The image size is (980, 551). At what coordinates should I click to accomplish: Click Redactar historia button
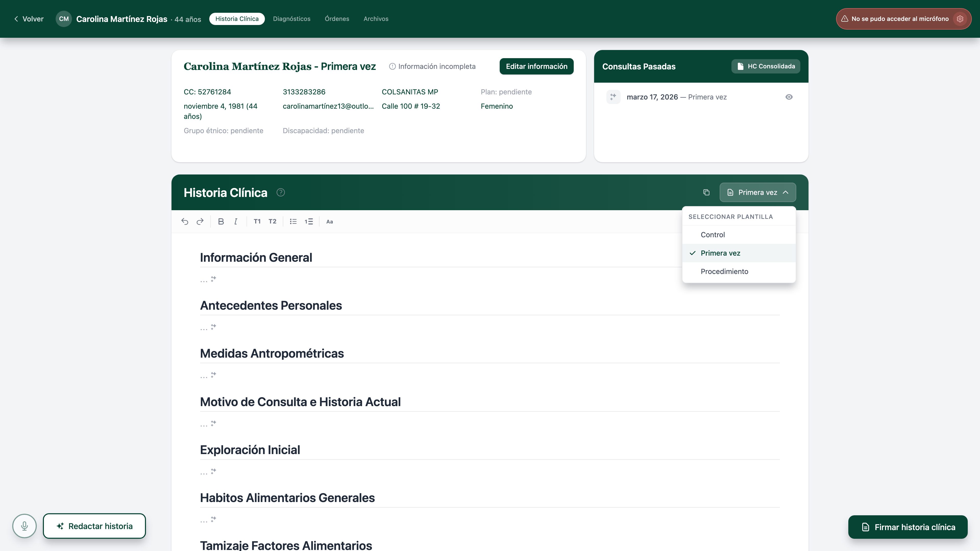click(94, 526)
